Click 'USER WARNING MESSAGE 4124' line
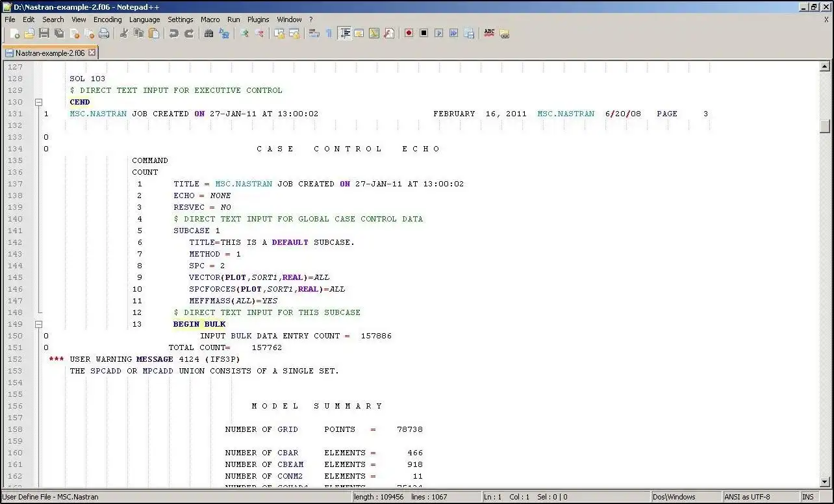The image size is (834, 504). click(144, 359)
